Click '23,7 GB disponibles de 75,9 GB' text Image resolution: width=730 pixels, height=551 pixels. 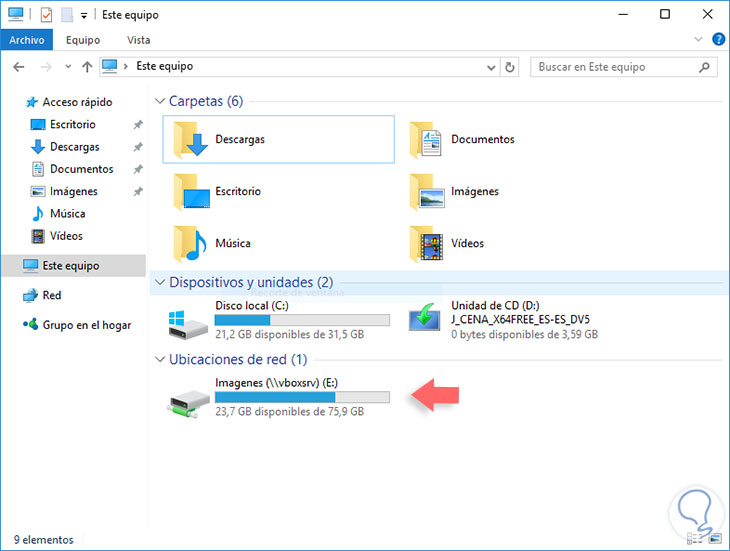289,411
